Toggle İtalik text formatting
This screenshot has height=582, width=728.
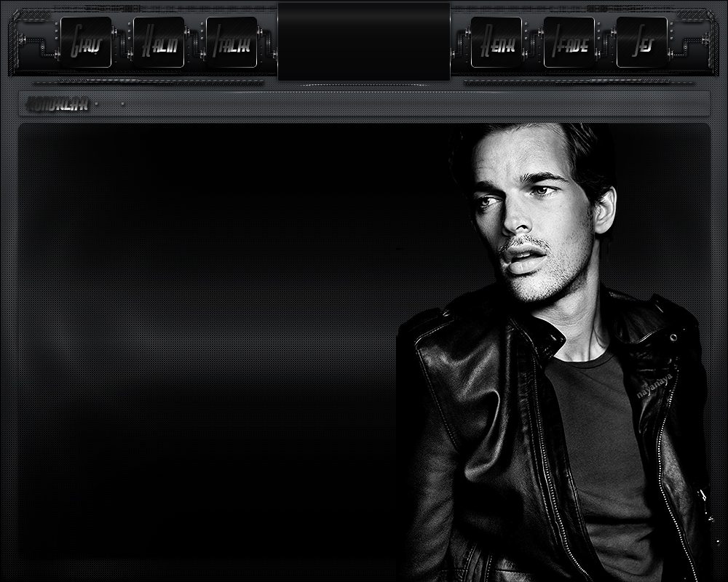click(232, 43)
